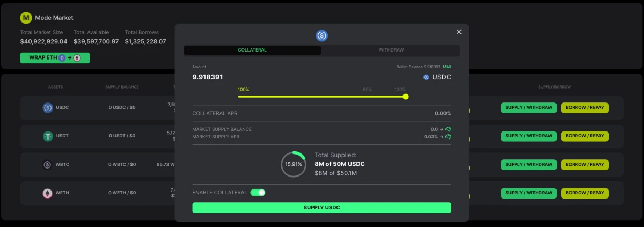644x227 pixels.
Task: Open Borrow / Repay for WBTC row
Action: (585, 164)
